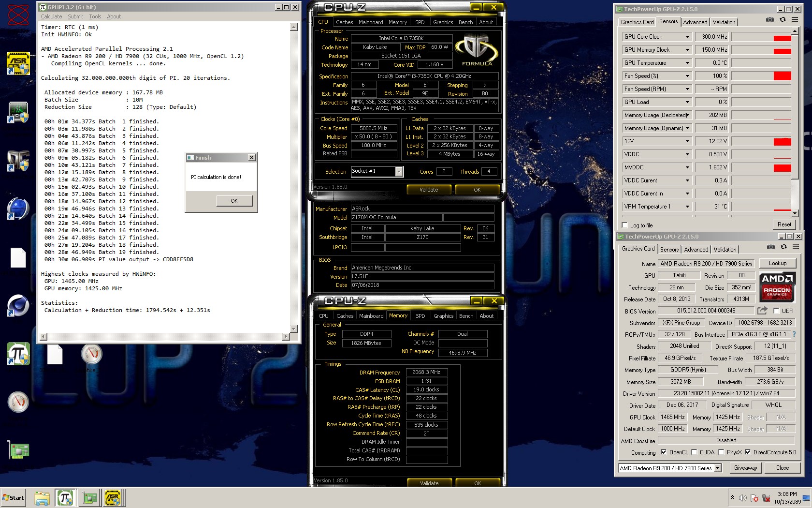Click the Fan Speed (%) red sensor graph

click(783, 76)
